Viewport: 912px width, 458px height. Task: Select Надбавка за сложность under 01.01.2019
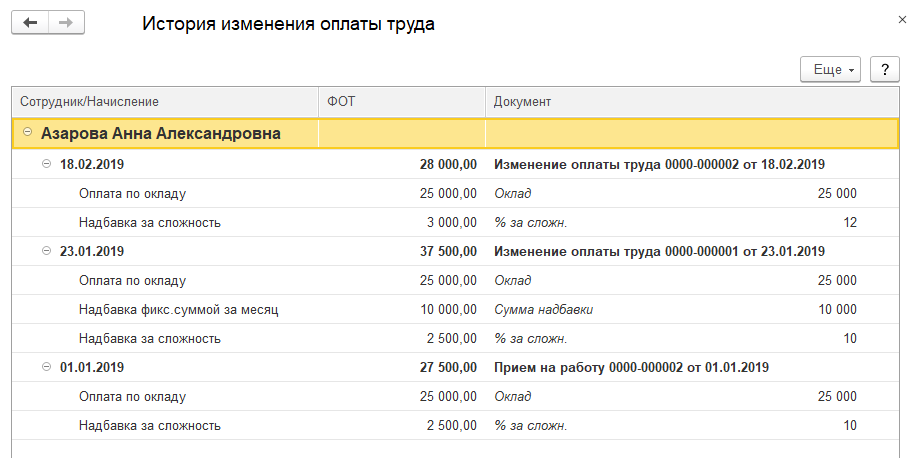point(149,425)
